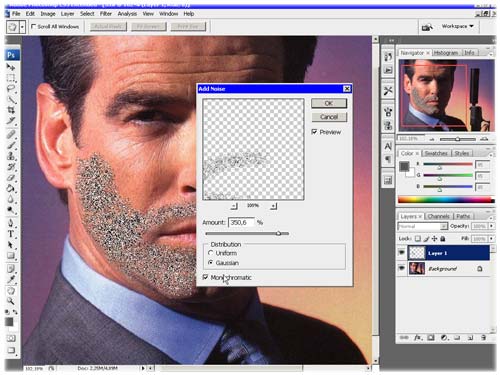The image size is (500, 375).
Task: Select the Zoom tool in the toolbox
Action: click(x=11, y=301)
